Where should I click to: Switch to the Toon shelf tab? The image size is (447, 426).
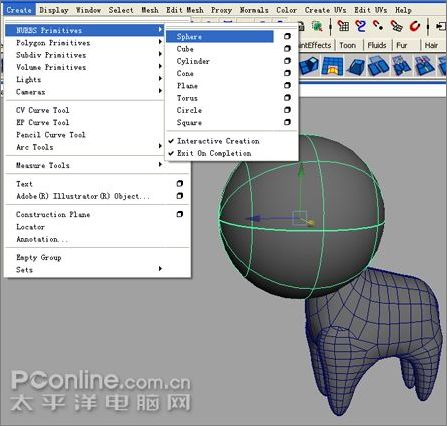[x=348, y=45]
